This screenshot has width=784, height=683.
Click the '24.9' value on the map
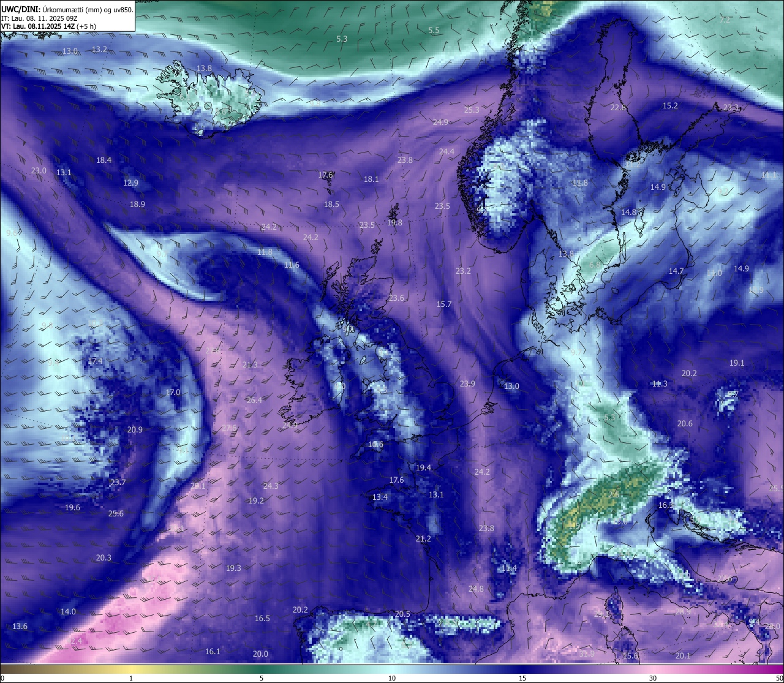440,123
